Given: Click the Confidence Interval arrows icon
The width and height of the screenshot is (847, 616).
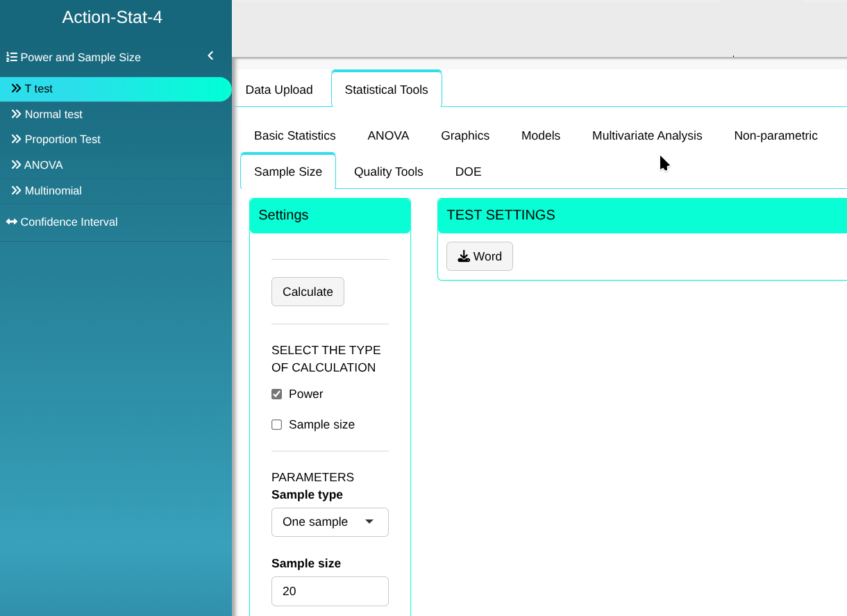Looking at the screenshot, I should (11, 222).
